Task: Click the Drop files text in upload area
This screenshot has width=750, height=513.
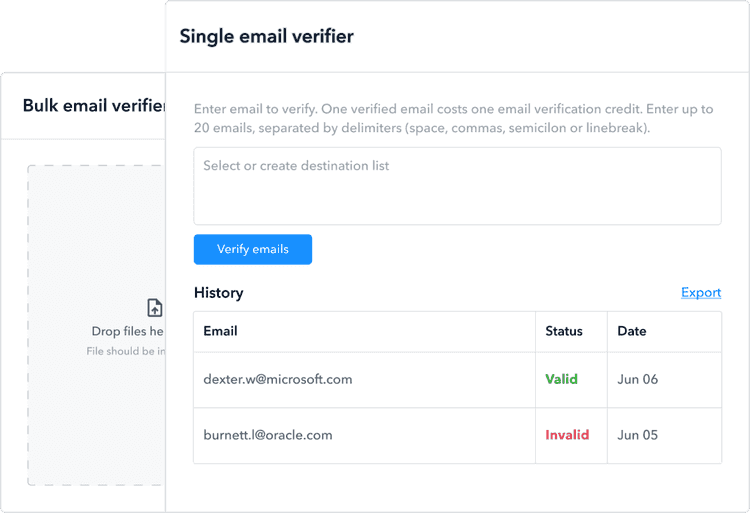Action: click(127, 331)
